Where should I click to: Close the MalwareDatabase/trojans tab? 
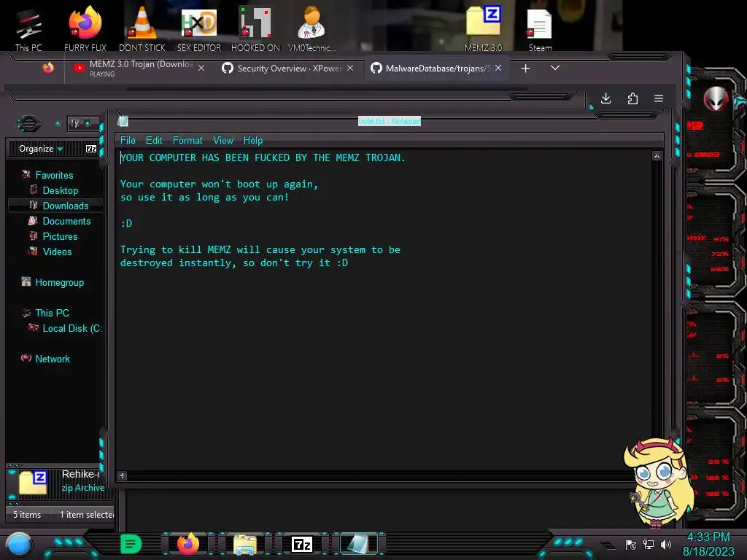coord(498,68)
